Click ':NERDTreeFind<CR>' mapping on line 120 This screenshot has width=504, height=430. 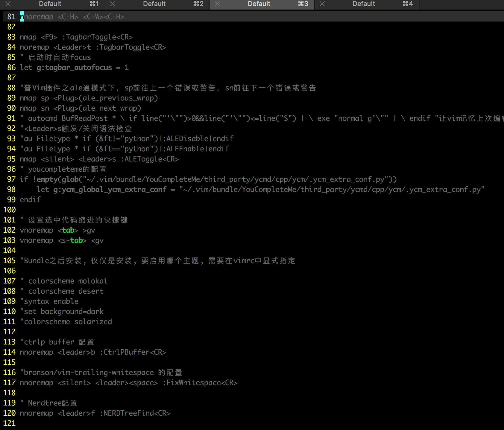tap(135, 413)
